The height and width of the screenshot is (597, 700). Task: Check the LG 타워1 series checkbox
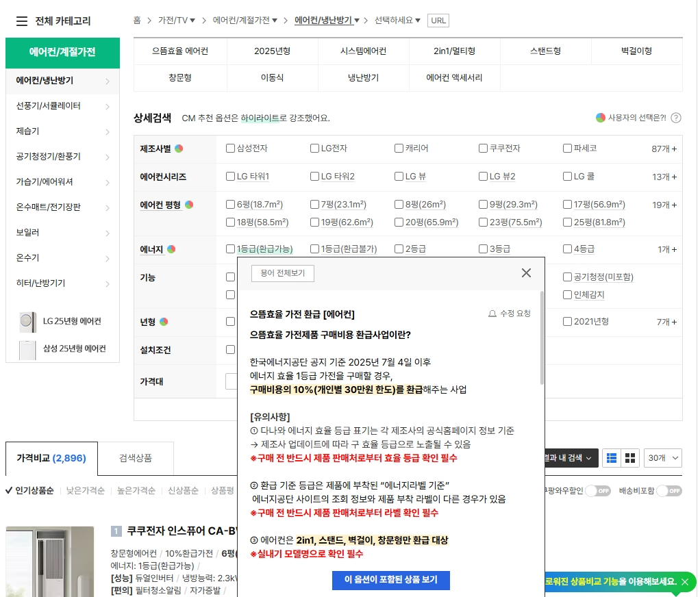click(x=230, y=177)
